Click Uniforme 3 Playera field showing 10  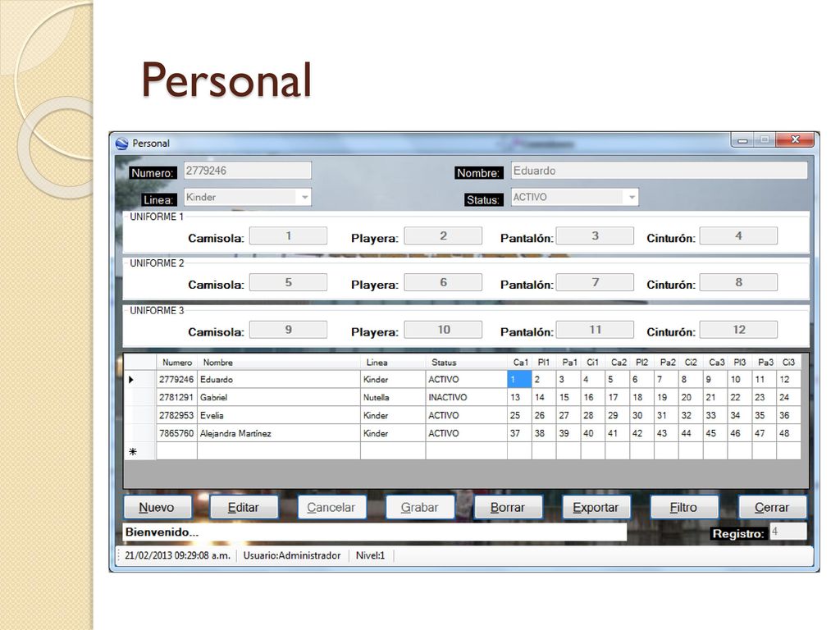[x=443, y=330]
